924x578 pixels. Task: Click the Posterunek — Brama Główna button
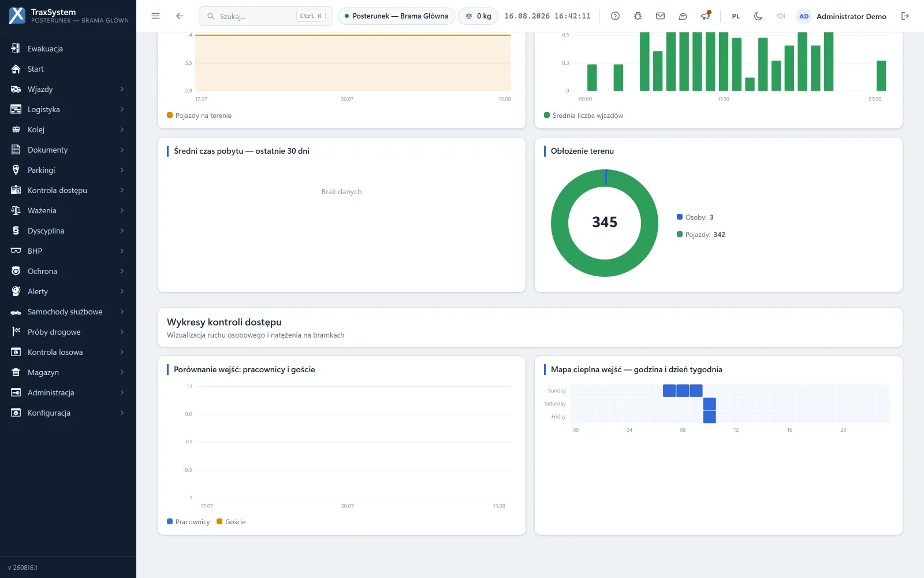396,16
